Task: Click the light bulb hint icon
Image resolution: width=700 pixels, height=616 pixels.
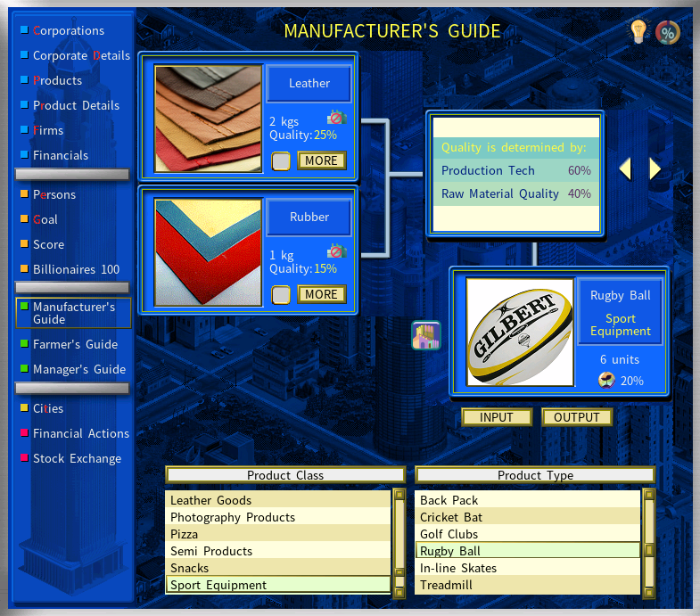Action: [638, 31]
